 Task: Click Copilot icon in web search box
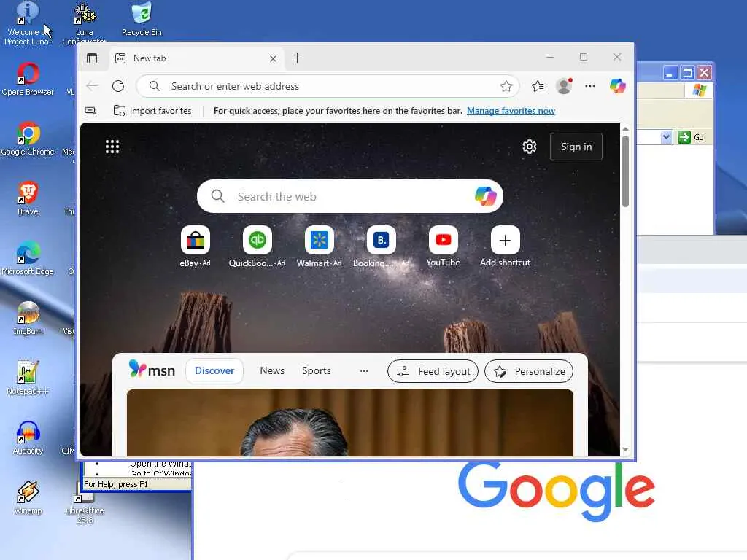click(x=485, y=196)
